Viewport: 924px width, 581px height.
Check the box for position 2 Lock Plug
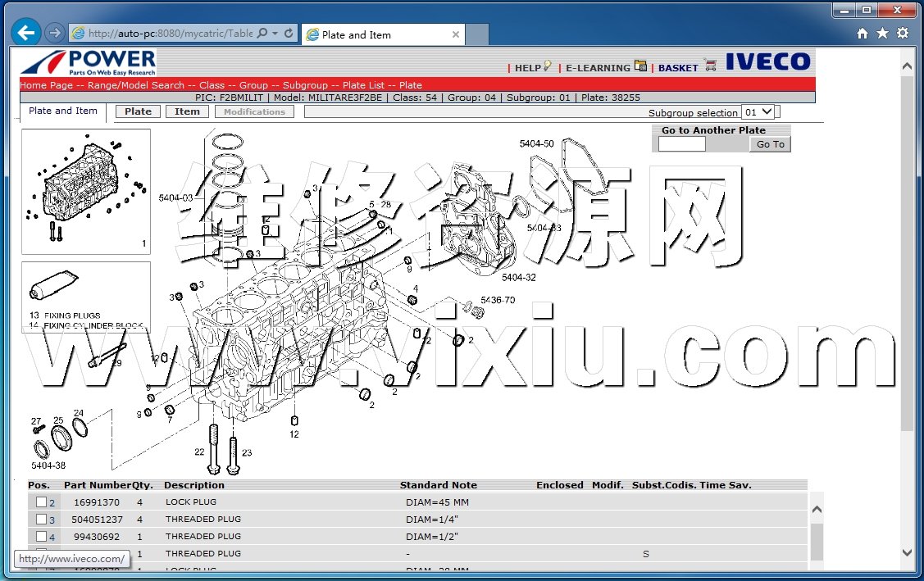[41, 502]
